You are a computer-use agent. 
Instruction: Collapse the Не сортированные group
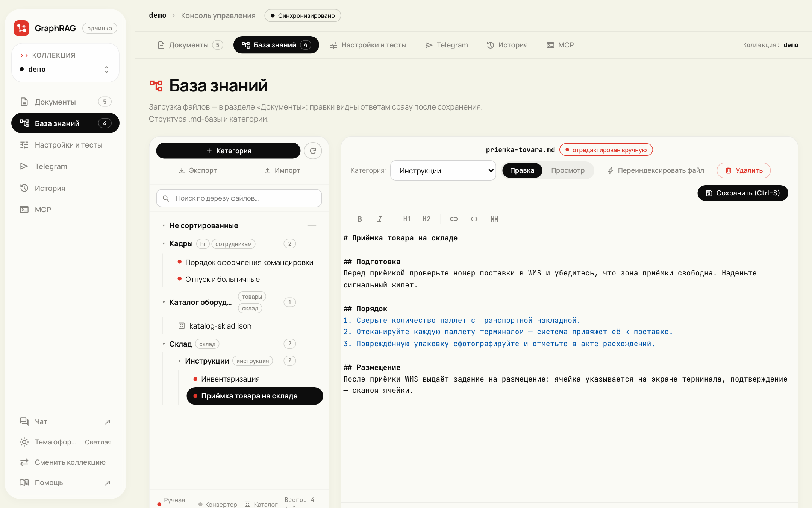[x=164, y=226]
